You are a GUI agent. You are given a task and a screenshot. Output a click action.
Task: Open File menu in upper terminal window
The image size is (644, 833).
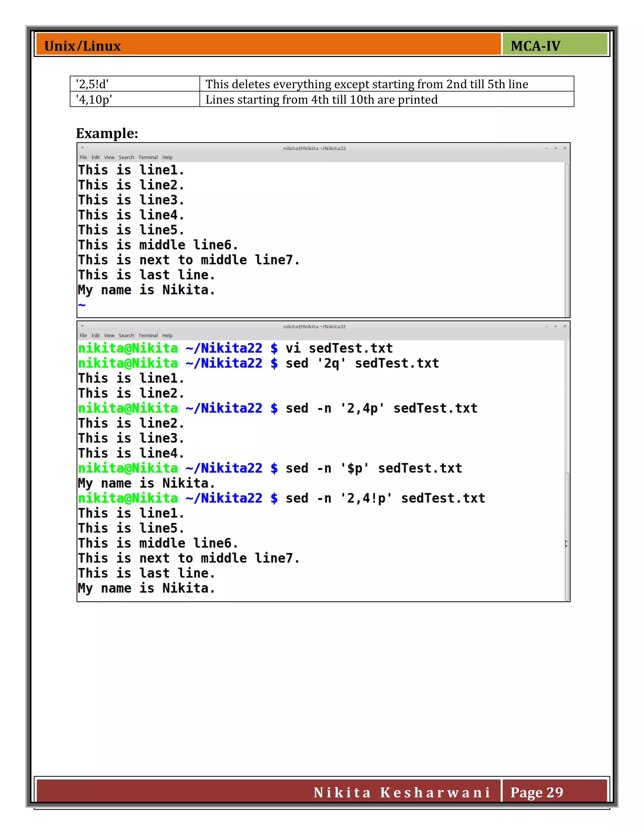(x=83, y=157)
